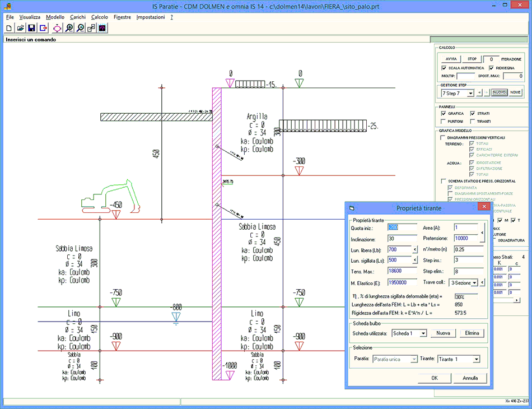
Task: Toggle the Scala Automatica checkbox
Action: 444,68
